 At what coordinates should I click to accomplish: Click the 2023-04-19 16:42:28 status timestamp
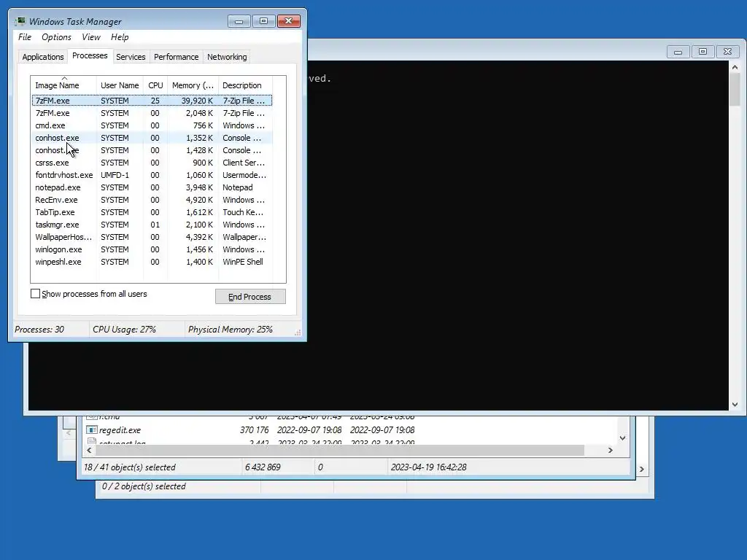click(429, 467)
